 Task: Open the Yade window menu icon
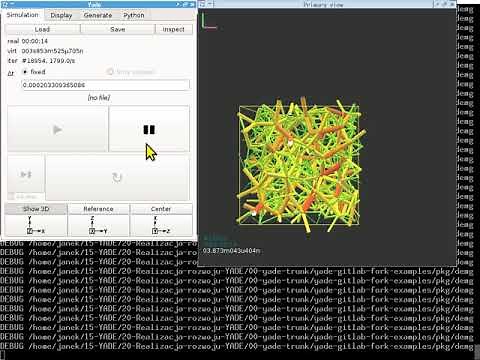[x=4, y=4]
